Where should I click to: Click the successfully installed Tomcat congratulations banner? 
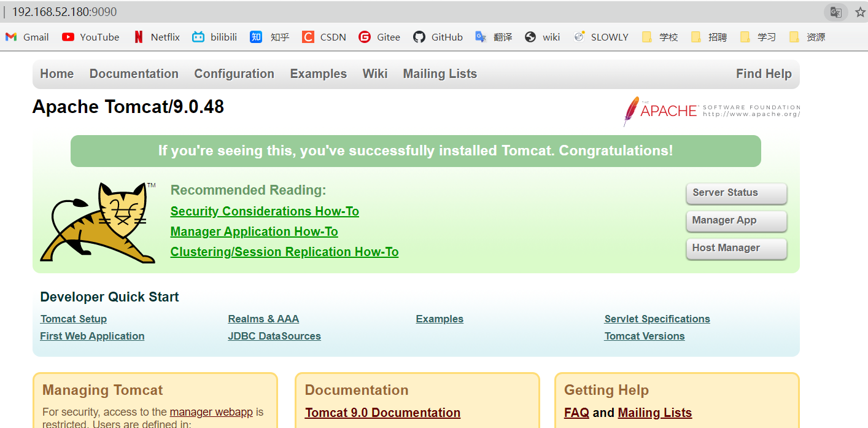[x=416, y=151]
